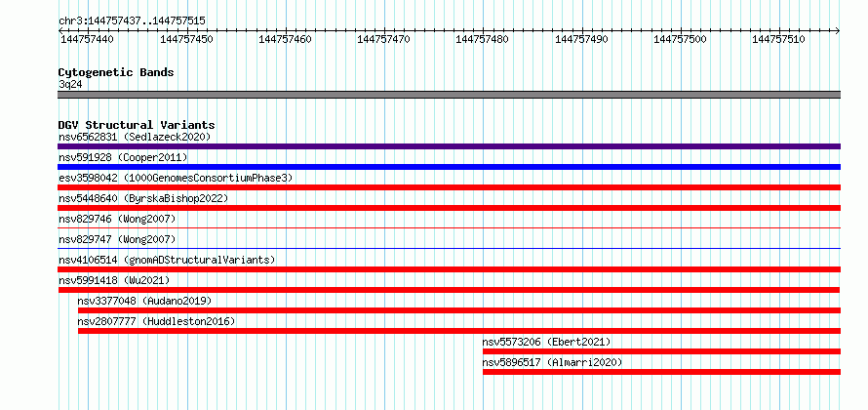Open nsv4106514 (gnomADStructuralVariants) label
This screenshot has height=410, width=868.
point(167,260)
